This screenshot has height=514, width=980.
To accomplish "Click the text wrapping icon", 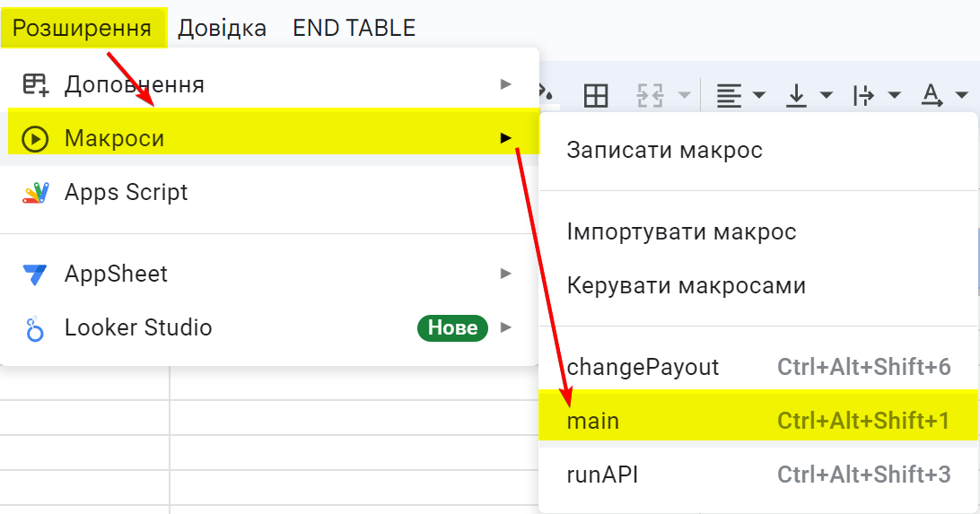I will coord(863,96).
